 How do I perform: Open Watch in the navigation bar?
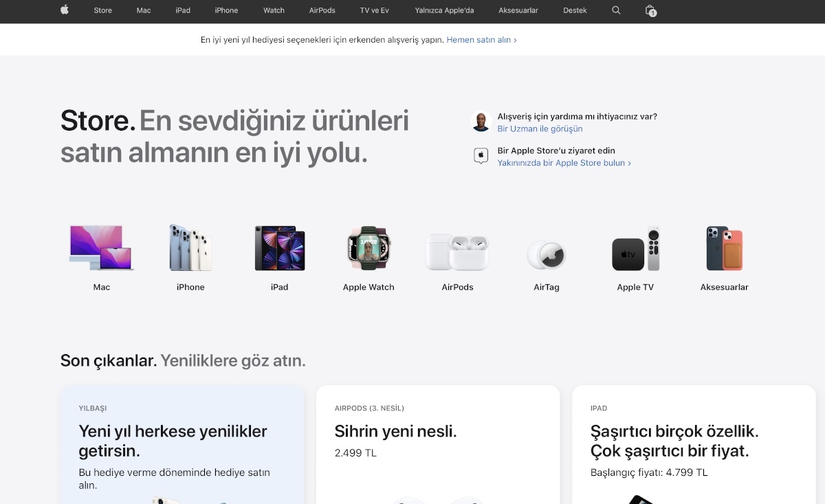click(x=274, y=10)
